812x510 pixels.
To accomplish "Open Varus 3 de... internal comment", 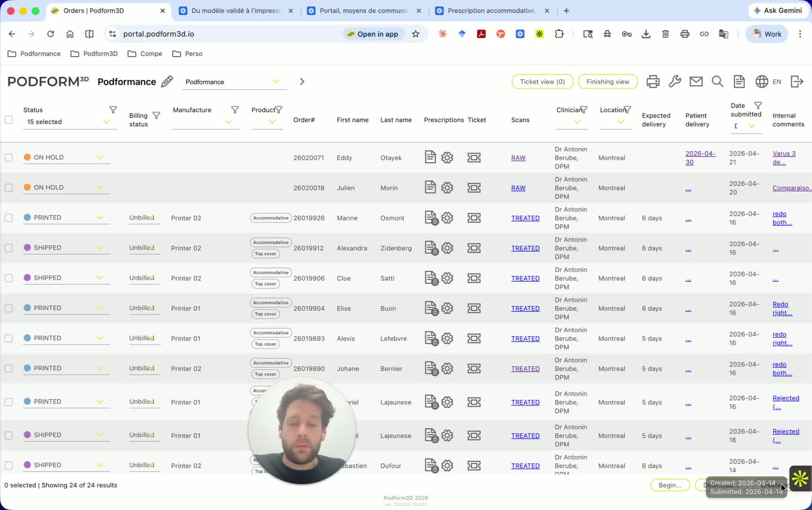I will (784, 158).
